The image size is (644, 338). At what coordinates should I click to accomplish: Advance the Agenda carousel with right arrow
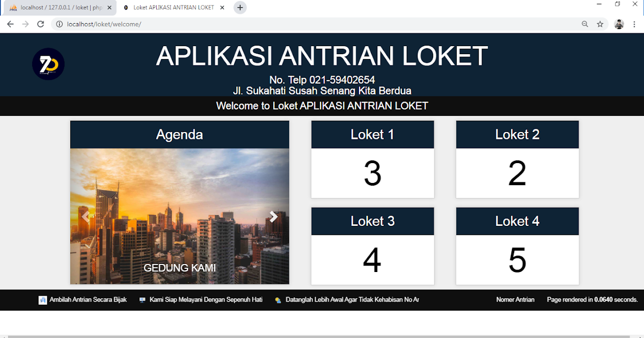point(273,217)
